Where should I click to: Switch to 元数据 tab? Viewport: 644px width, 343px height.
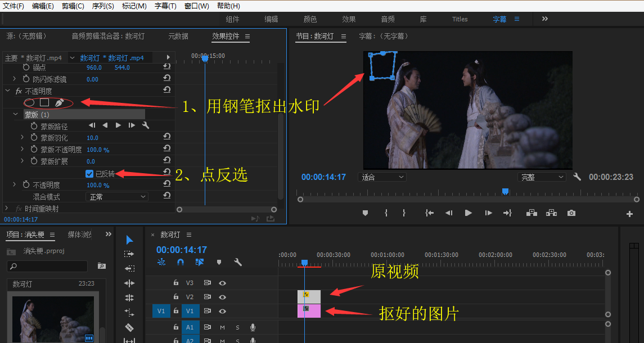tap(178, 36)
